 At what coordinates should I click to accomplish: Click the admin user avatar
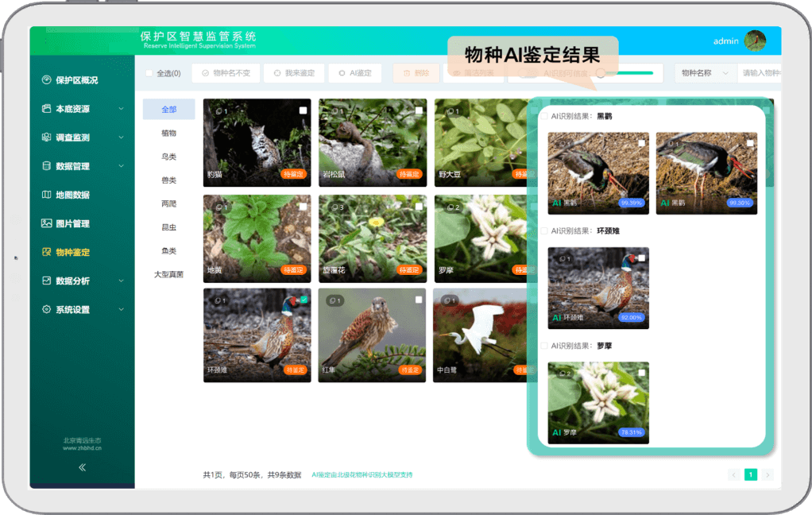pyautogui.click(x=755, y=41)
